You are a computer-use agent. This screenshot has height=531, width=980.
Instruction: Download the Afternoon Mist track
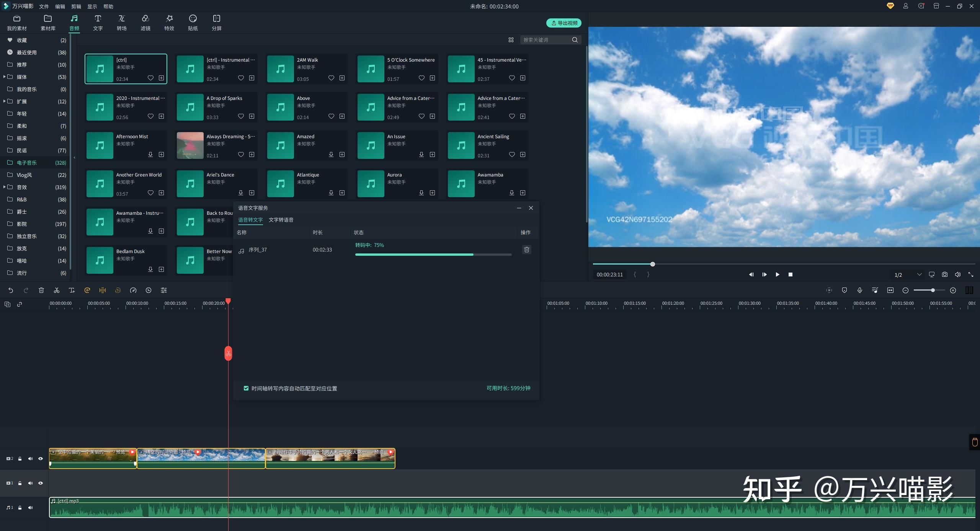click(x=150, y=154)
